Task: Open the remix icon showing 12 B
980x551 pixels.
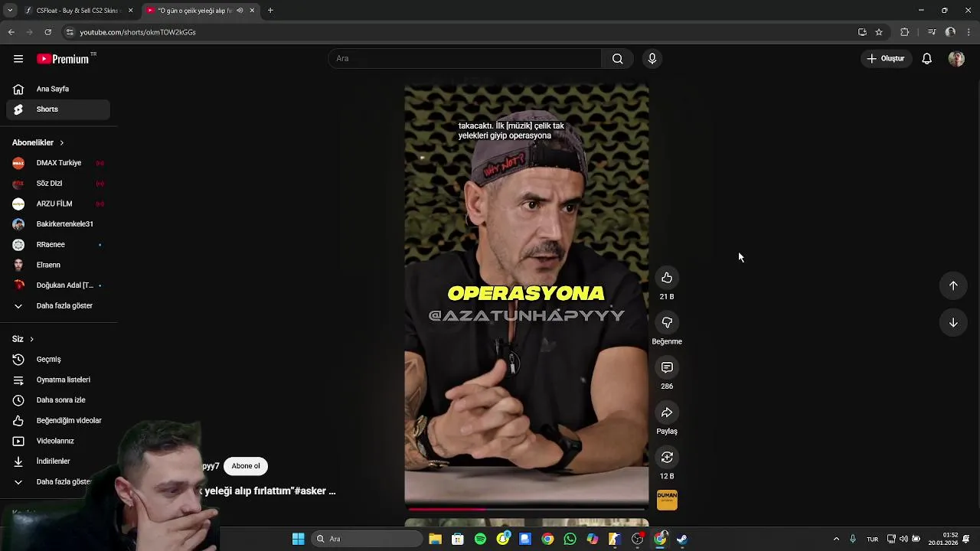Action: point(667,458)
